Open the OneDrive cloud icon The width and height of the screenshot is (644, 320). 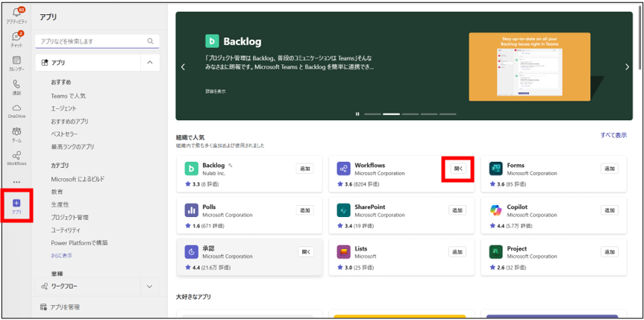(x=17, y=107)
